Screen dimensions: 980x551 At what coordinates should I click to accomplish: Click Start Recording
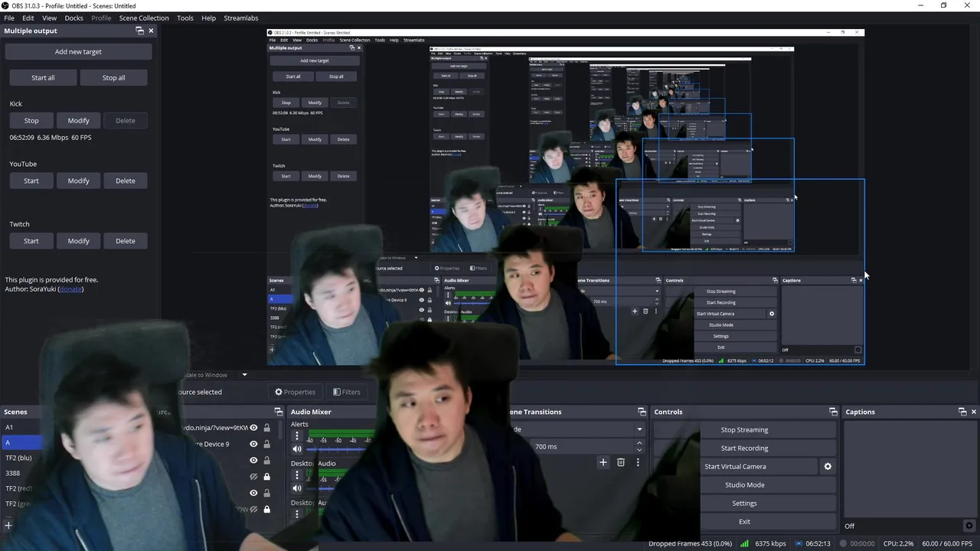point(744,448)
